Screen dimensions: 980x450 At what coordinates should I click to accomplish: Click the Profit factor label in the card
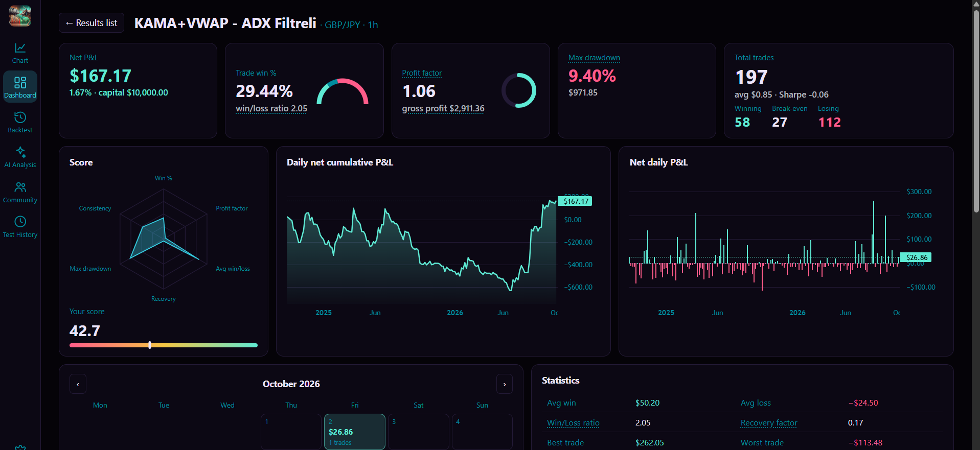[422, 73]
